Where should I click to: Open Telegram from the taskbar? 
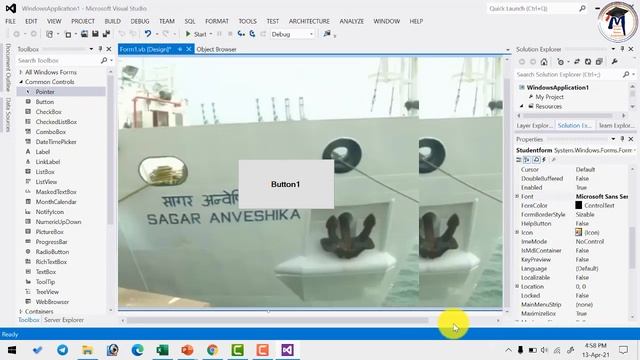(x=62, y=350)
